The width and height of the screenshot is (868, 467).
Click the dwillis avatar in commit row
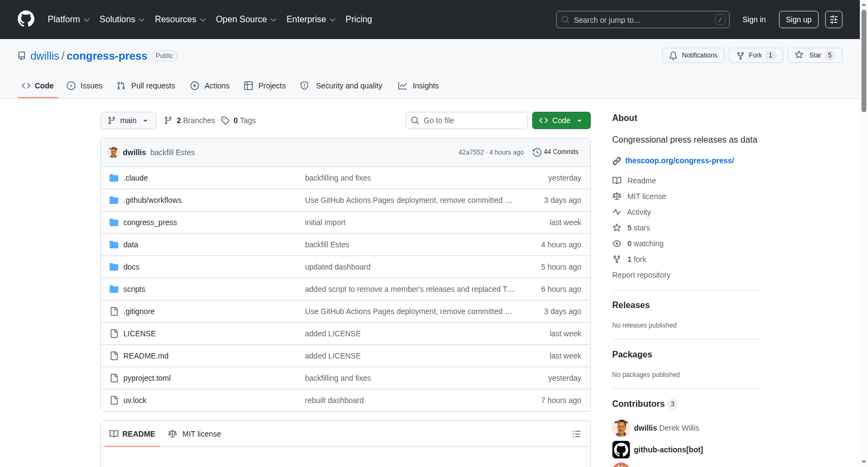click(113, 152)
